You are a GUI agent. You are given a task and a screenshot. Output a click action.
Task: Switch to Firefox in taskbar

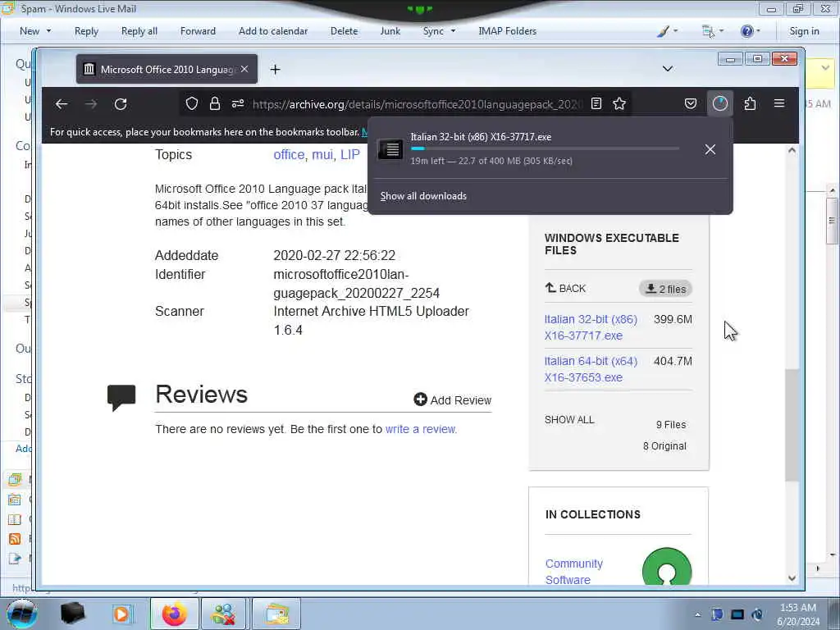175,614
